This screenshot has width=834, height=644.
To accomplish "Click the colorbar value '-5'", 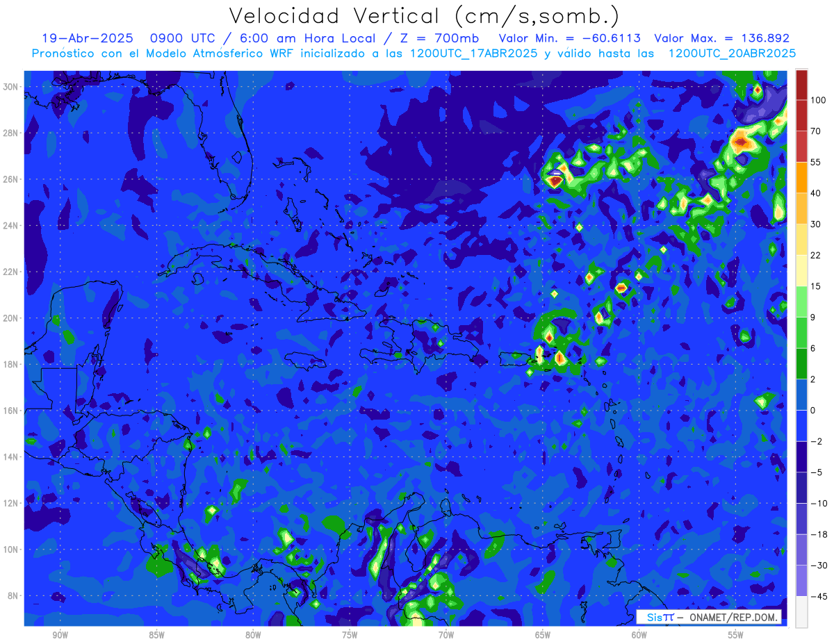I will pos(816,472).
